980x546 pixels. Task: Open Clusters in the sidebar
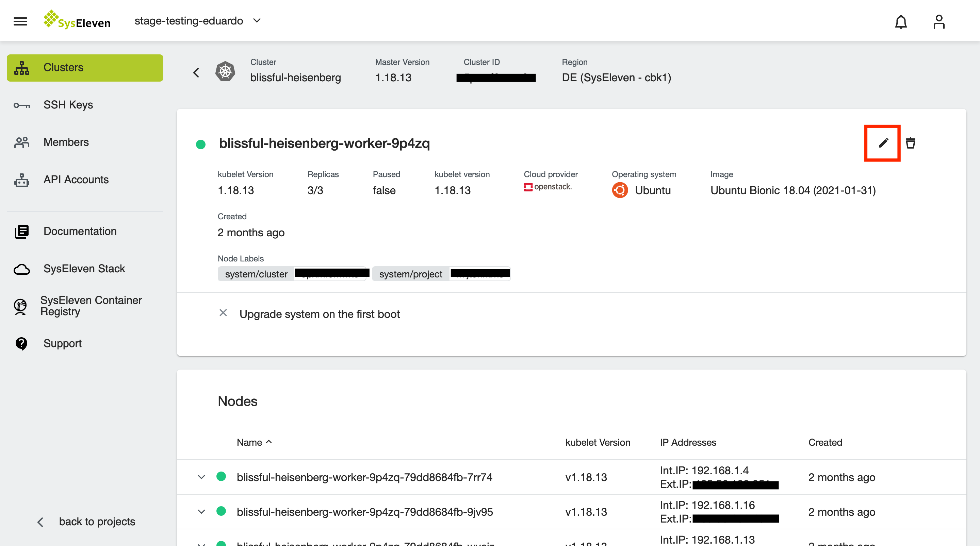(85, 67)
